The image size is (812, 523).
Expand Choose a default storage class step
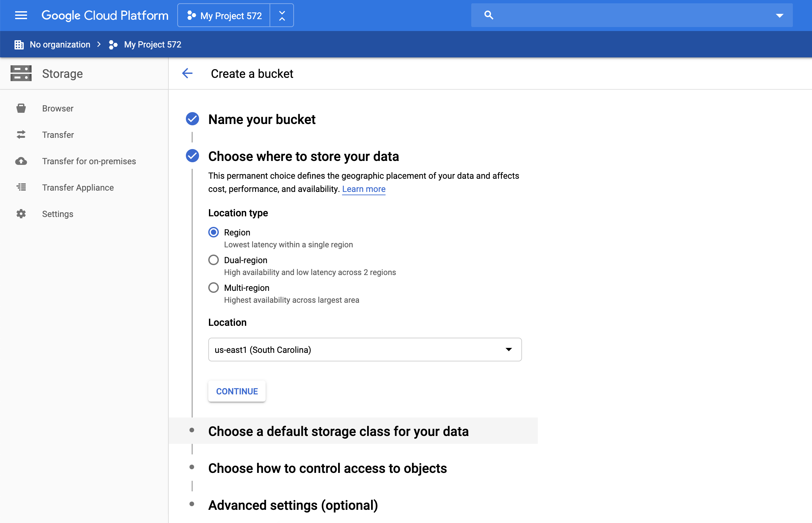(338, 431)
